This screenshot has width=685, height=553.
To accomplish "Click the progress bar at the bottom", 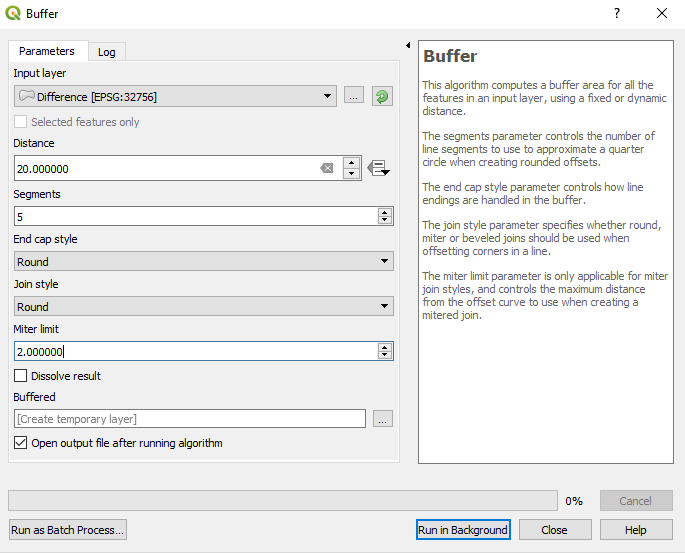I will 282,500.
